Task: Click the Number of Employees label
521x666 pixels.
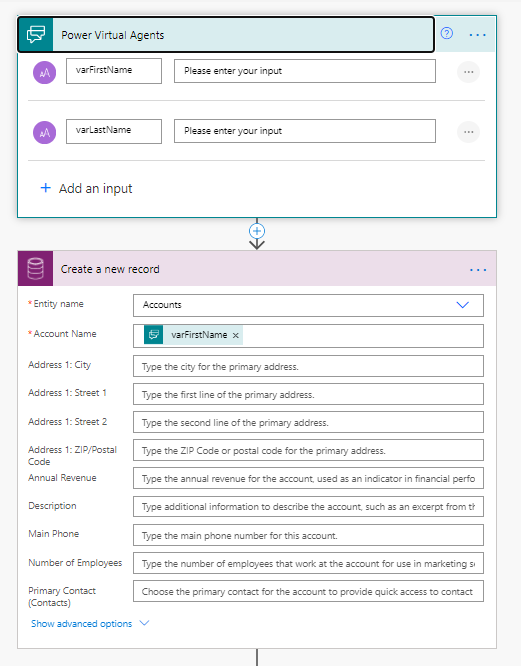Action: coord(75,563)
